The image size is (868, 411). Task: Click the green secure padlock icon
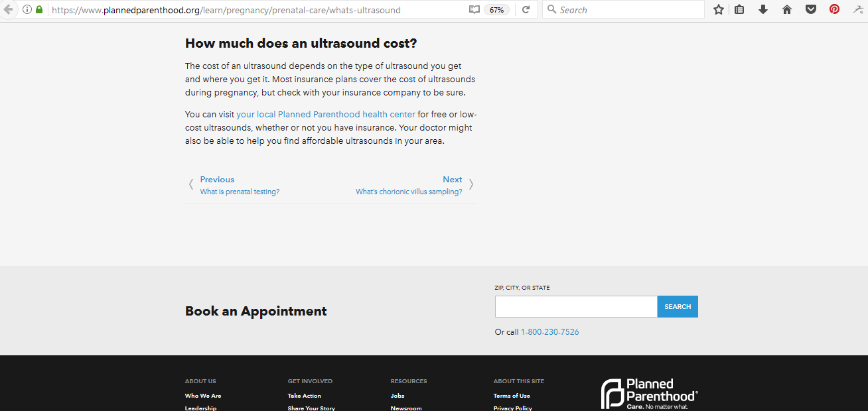click(x=39, y=9)
